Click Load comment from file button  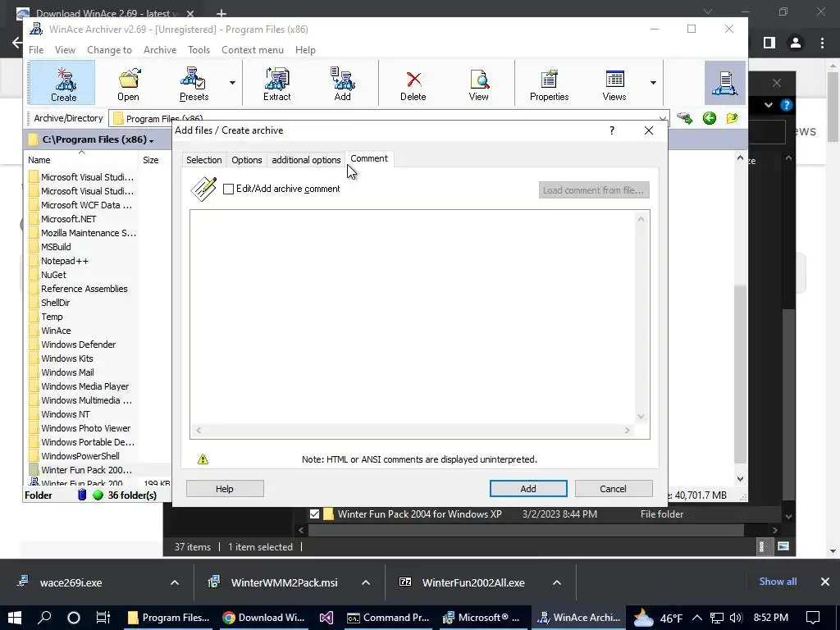point(594,189)
